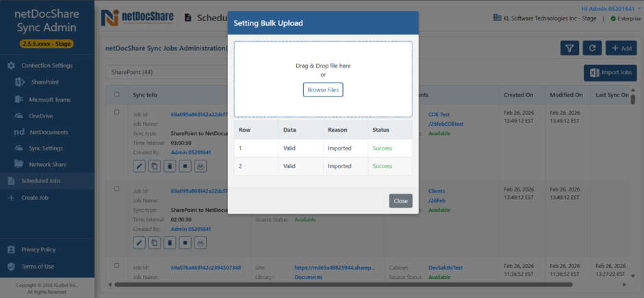The image size is (644, 298).
Task: Open the Connection Settings gear item
Action: click(x=12, y=66)
